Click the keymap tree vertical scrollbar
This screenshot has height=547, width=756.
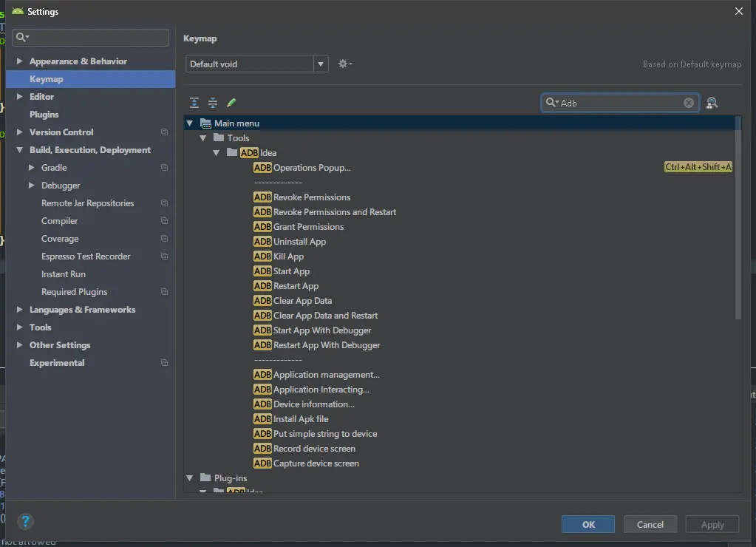738,217
